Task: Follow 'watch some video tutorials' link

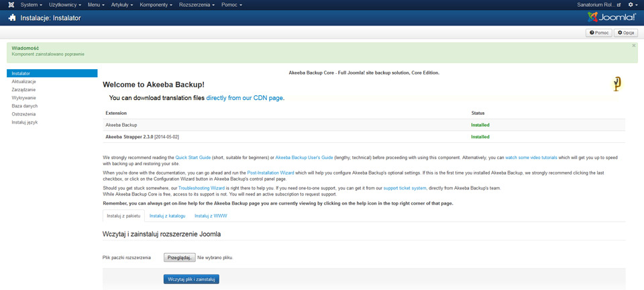Action: click(531, 157)
